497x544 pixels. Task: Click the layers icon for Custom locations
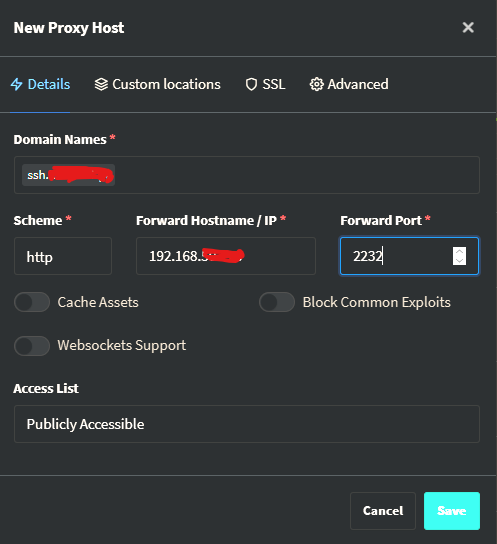101,84
